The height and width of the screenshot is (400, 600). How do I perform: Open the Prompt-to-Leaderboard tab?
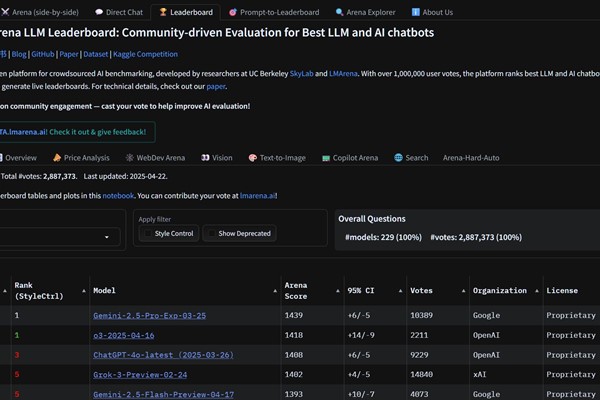pos(274,12)
